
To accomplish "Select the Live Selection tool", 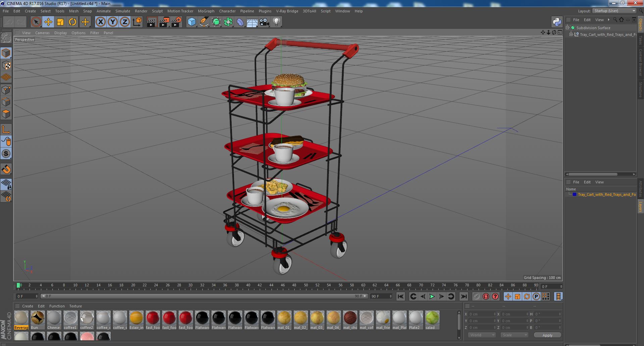I will (36, 22).
